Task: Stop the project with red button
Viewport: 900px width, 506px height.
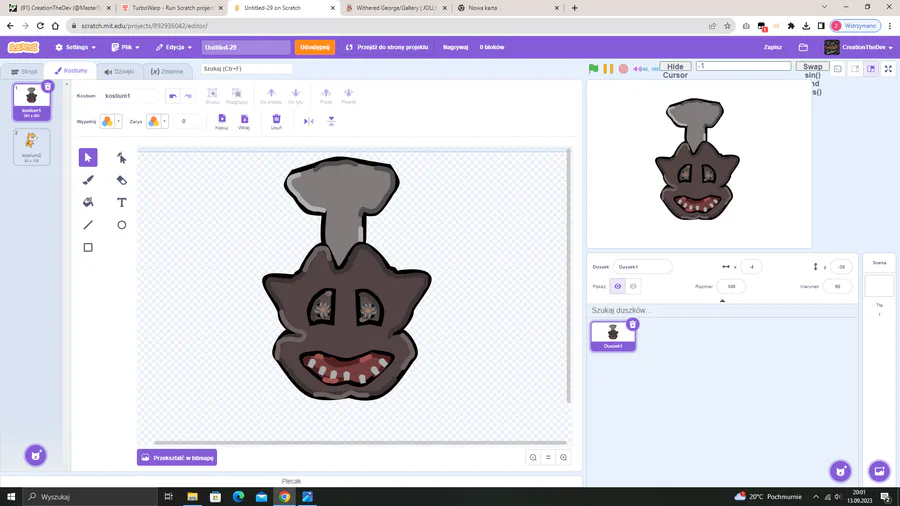Action: click(623, 69)
